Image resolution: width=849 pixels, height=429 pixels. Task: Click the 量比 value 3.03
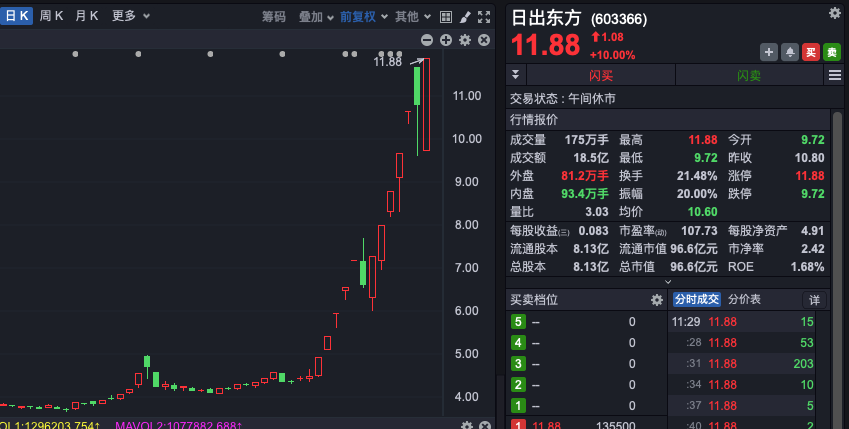pyautogui.click(x=597, y=212)
